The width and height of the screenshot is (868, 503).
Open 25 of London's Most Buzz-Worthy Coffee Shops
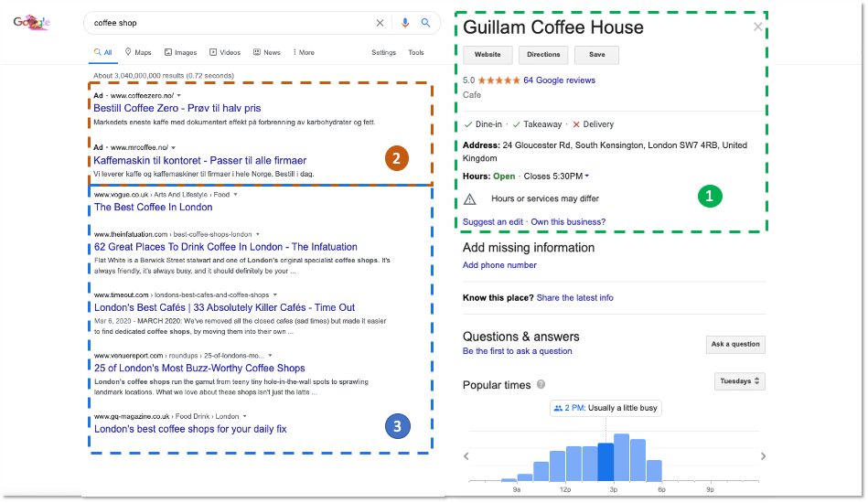click(x=199, y=369)
